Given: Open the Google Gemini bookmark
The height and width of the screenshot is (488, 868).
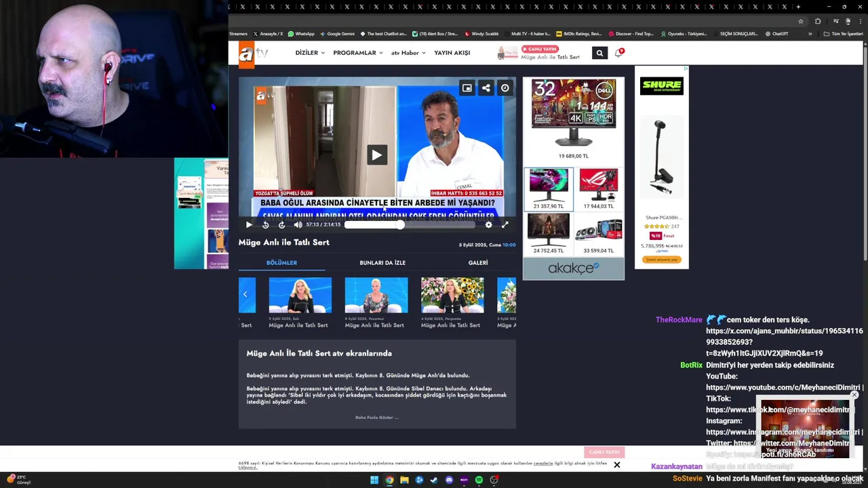Looking at the screenshot, I should 337,34.
